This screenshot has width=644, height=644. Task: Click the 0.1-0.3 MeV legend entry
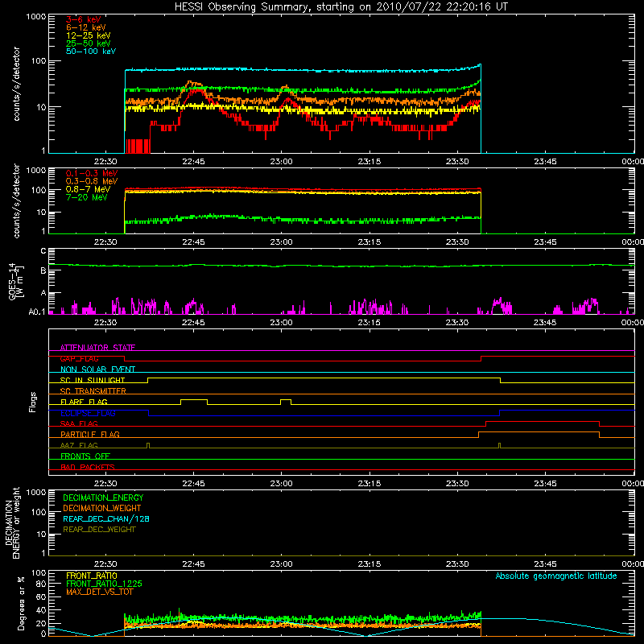(x=91, y=173)
